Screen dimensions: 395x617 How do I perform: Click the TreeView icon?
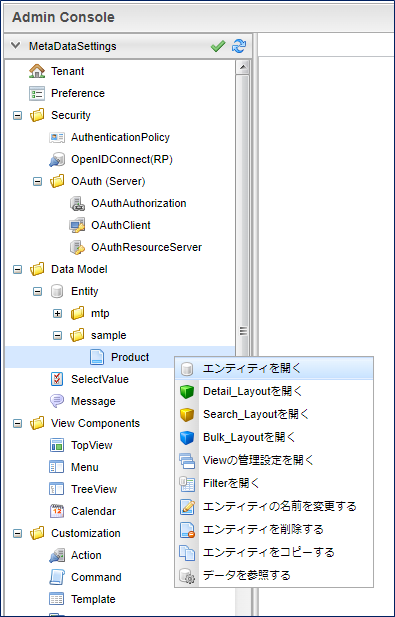tap(57, 490)
